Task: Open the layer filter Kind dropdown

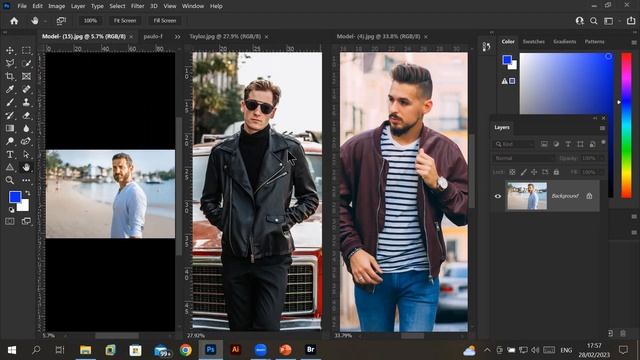Action: coord(514,144)
